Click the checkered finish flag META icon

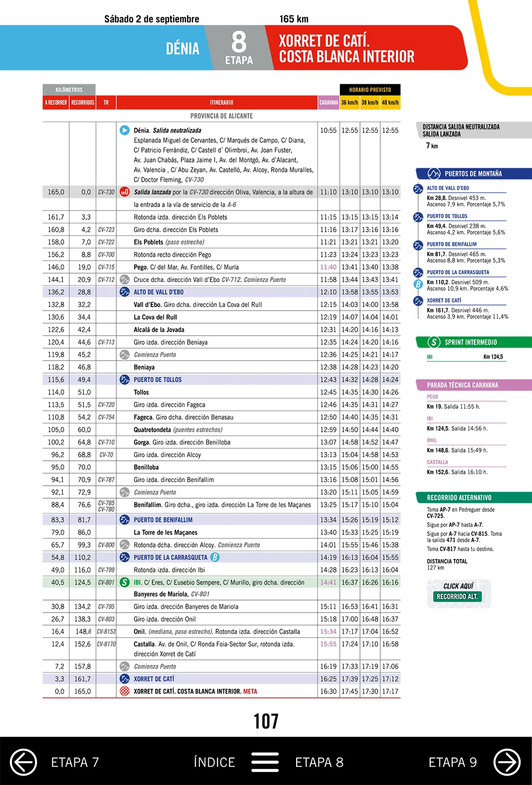[x=125, y=691]
